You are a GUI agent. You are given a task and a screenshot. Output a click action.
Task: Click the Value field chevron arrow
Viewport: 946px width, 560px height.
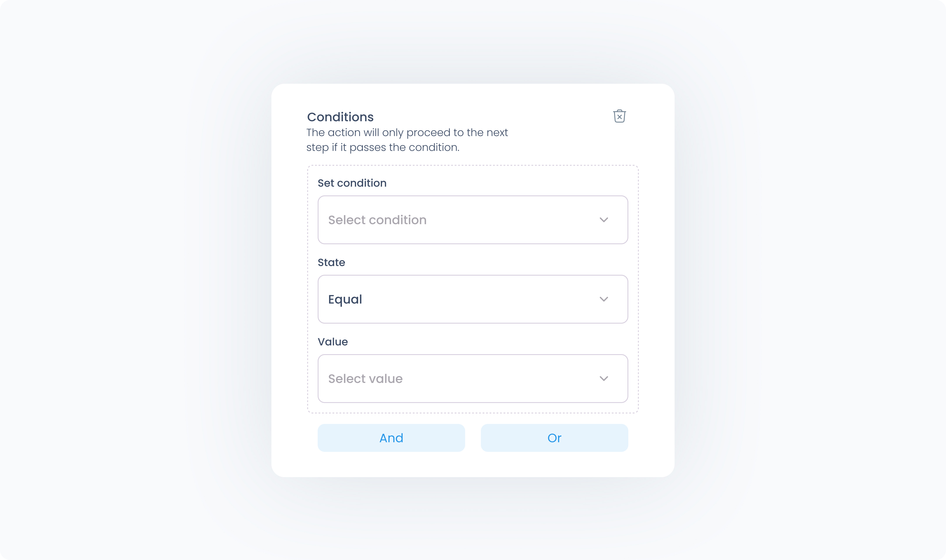coord(604,379)
